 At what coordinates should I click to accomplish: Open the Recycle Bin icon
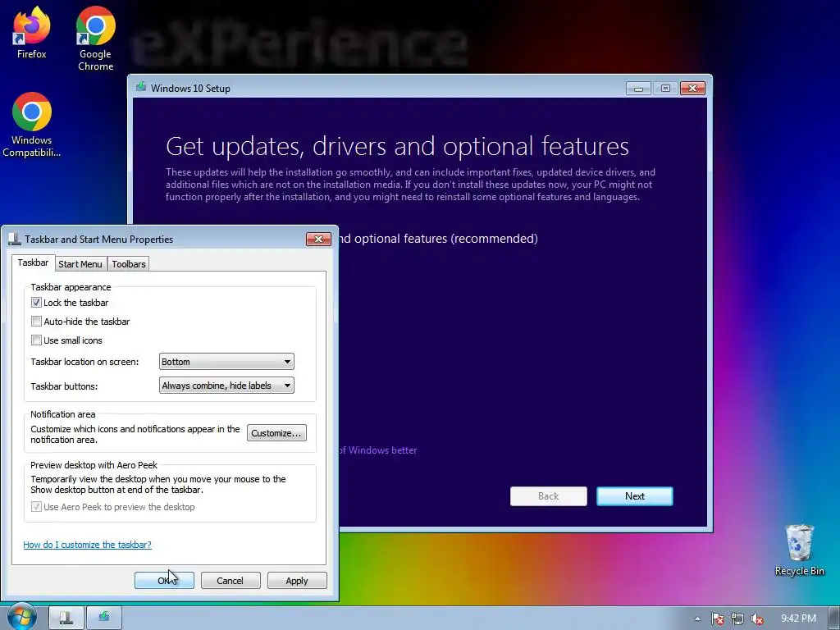(x=799, y=550)
